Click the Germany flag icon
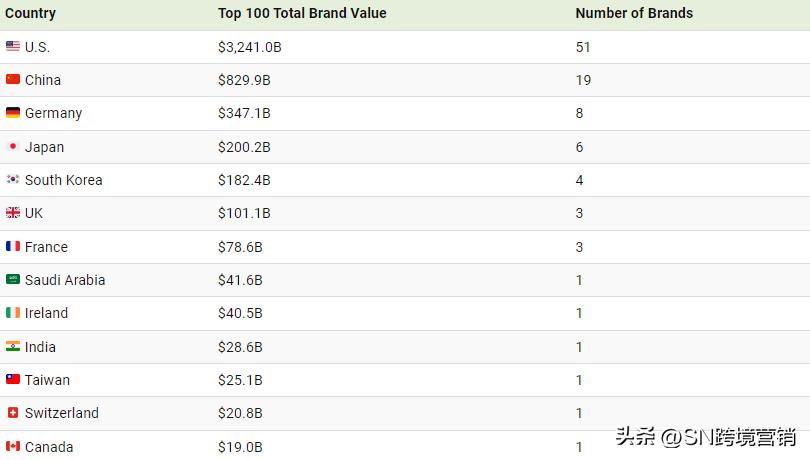Image resolution: width=810 pixels, height=460 pixels. [13, 113]
